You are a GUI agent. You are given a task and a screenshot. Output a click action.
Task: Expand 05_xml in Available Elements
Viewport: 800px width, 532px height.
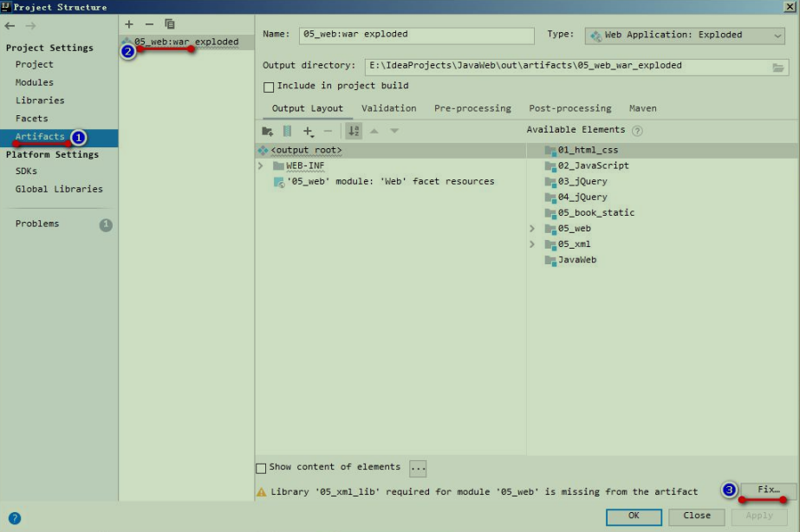click(x=532, y=244)
